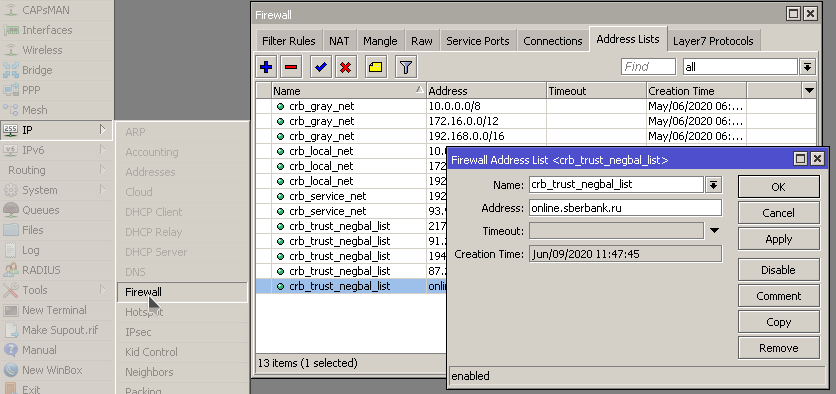Switch to the Mangle tab
Image resolution: width=836 pixels, height=394 pixels.
click(380, 41)
